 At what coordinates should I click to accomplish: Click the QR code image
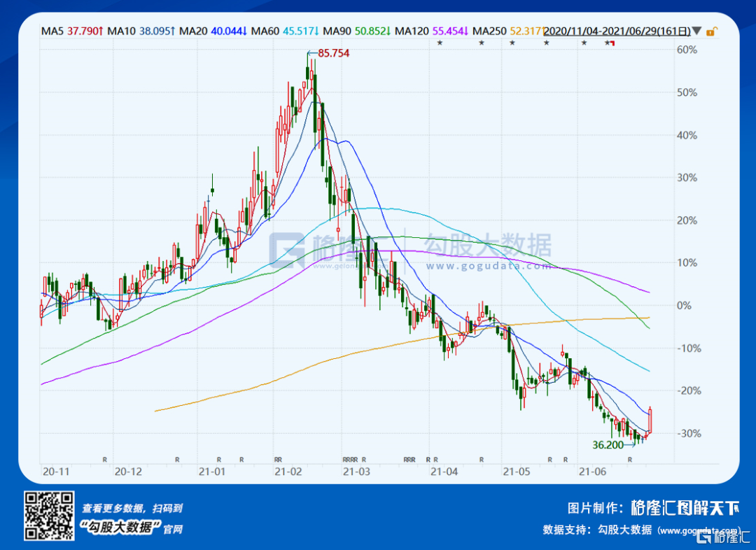coord(49,515)
